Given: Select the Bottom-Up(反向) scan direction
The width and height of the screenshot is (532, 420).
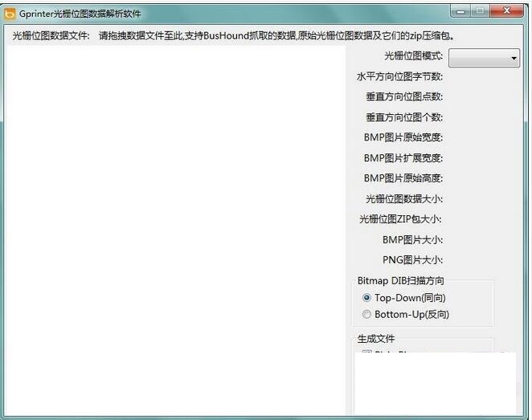Looking at the screenshot, I should point(367,315).
